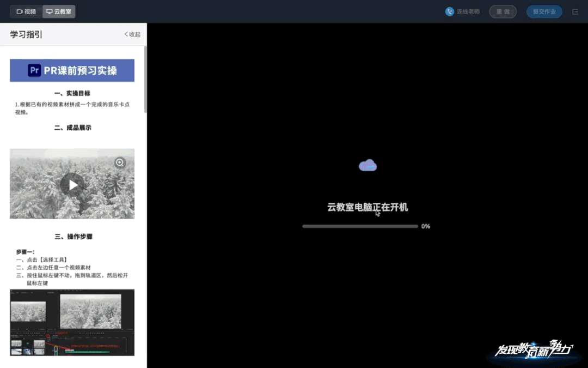588x368 pixels.
Task: Switch to the 视频 tab
Action: [26, 11]
